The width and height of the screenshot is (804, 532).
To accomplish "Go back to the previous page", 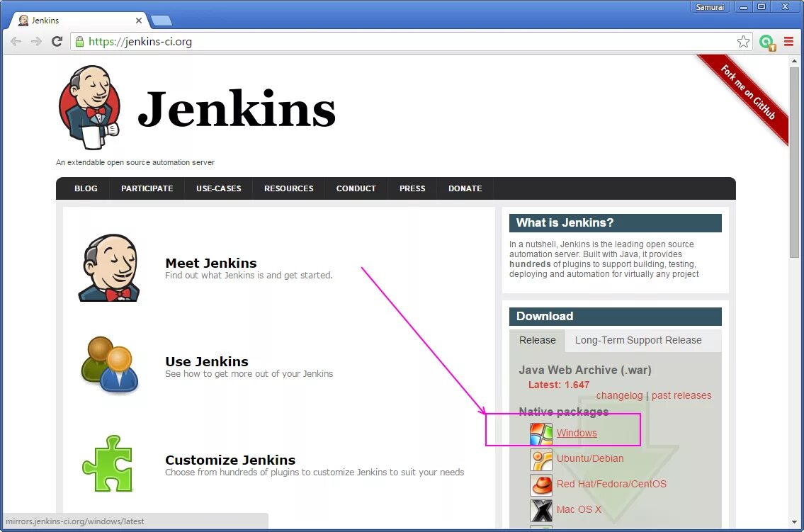I will point(16,42).
